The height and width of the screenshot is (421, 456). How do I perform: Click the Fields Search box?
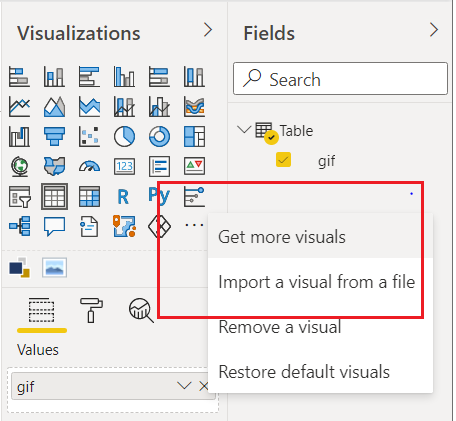click(340, 78)
